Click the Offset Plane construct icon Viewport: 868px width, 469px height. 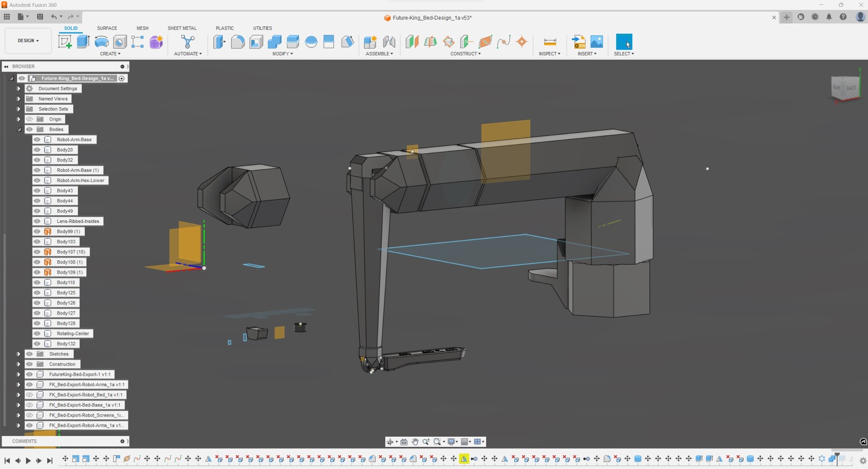[412, 42]
